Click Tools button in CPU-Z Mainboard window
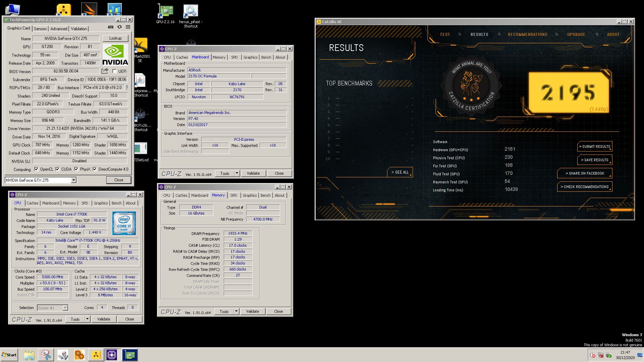644x362 pixels. [x=225, y=173]
